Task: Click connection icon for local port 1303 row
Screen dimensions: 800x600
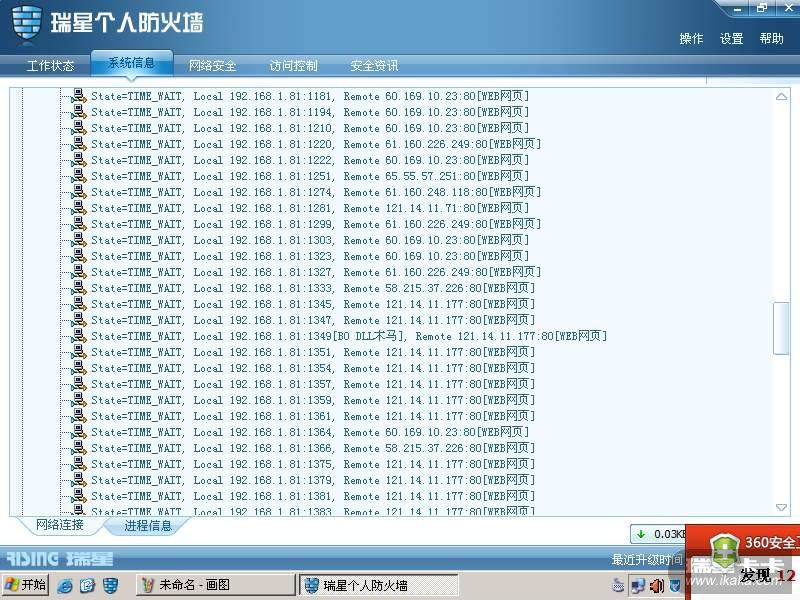Action: 79,240
